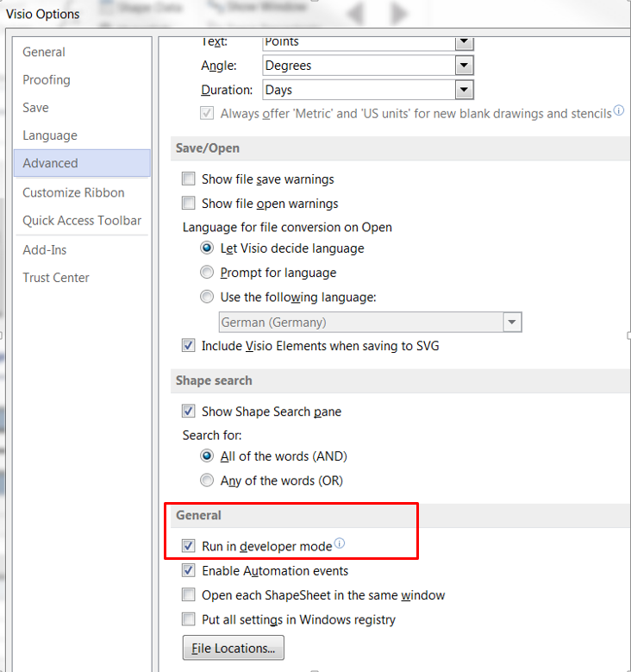Open the Duration combo box showing Days
Image resolution: width=631 pixels, height=672 pixels.
click(368, 90)
